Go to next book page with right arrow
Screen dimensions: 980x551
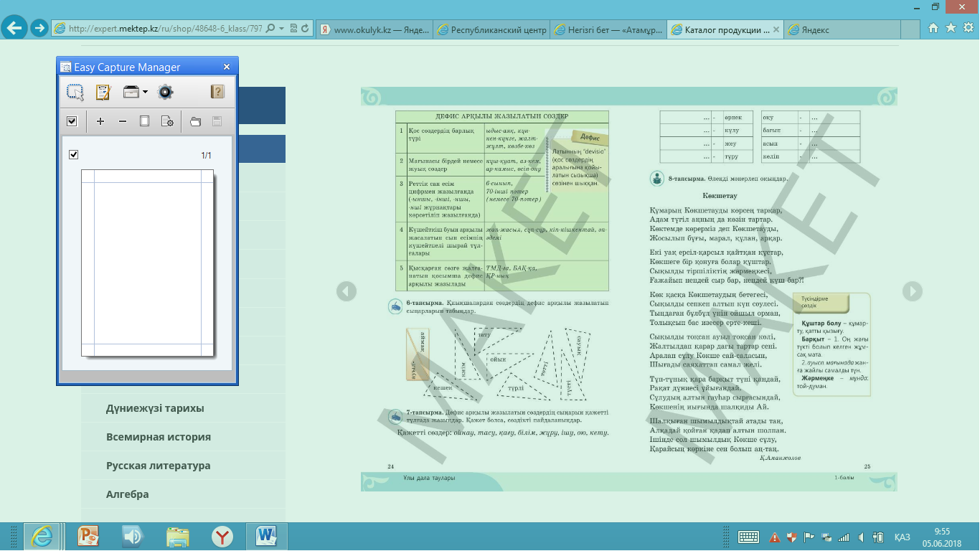[x=912, y=291]
